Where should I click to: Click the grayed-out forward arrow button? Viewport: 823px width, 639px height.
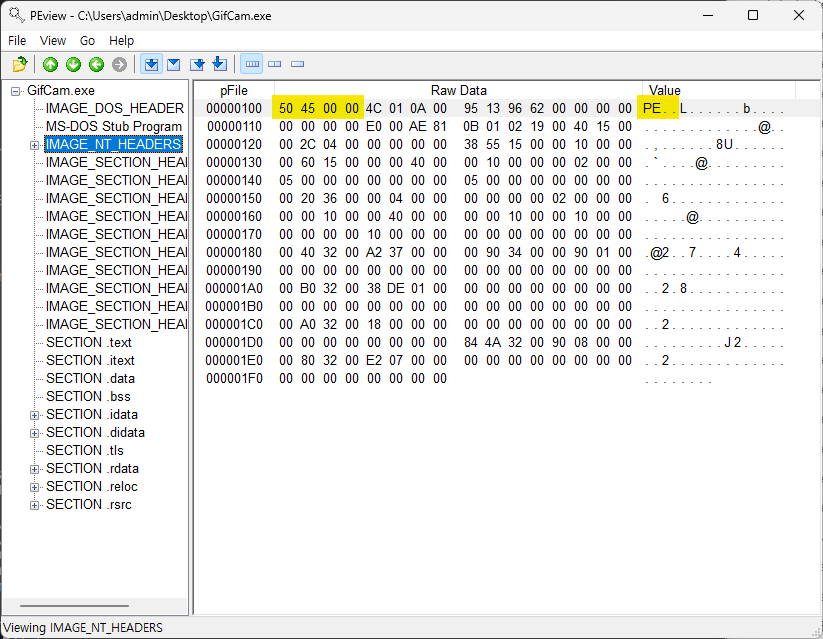tap(119, 65)
